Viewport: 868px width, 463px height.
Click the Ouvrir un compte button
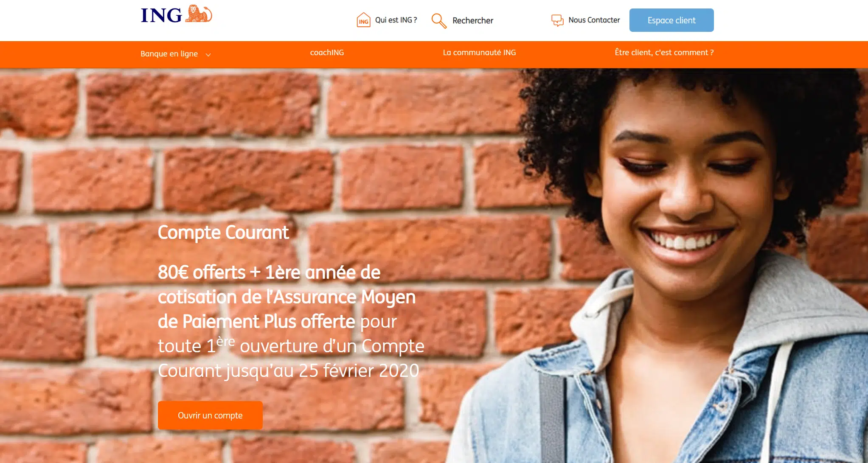(210, 415)
